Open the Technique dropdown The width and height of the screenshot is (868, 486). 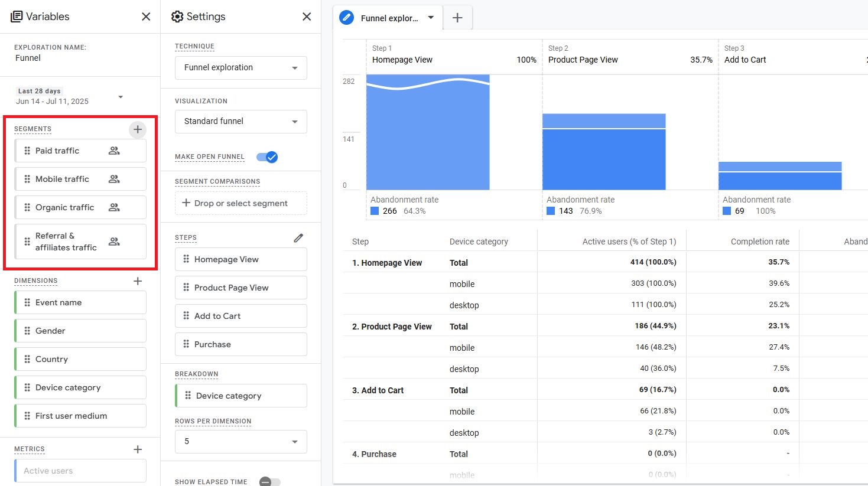tap(241, 68)
